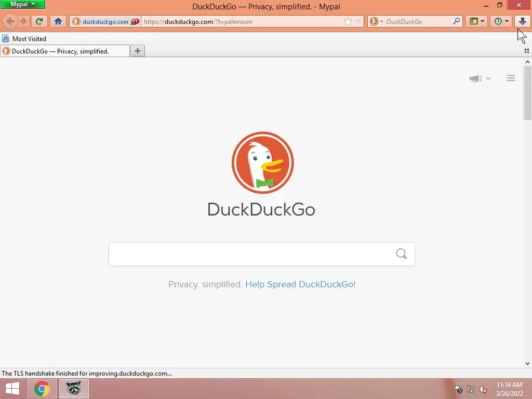Viewport: 532px width, 399px height.
Task: Open the network tray icon
Action: pyautogui.click(x=471, y=389)
